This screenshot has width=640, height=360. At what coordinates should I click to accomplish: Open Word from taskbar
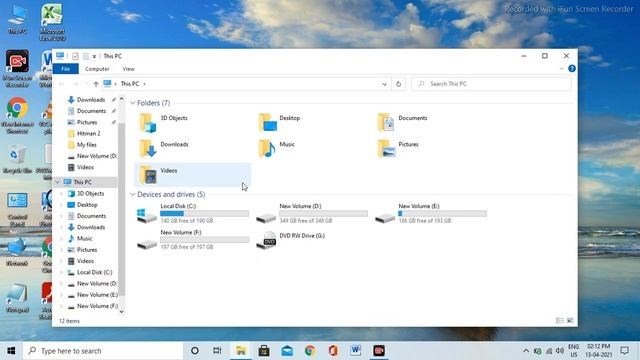pos(356,351)
